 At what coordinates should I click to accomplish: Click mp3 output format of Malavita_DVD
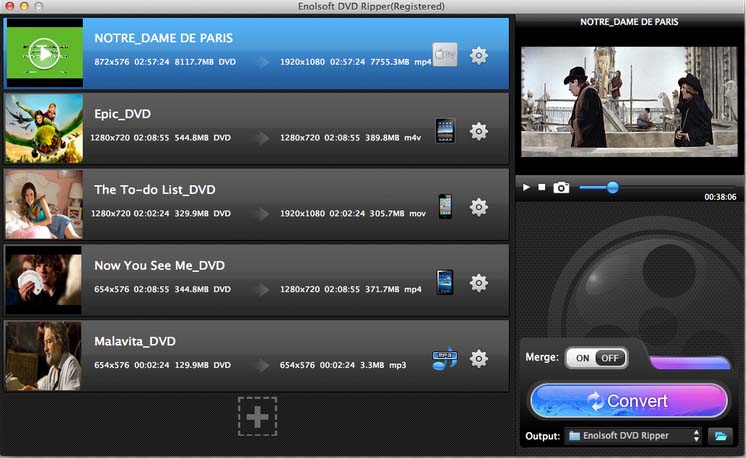click(x=398, y=365)
